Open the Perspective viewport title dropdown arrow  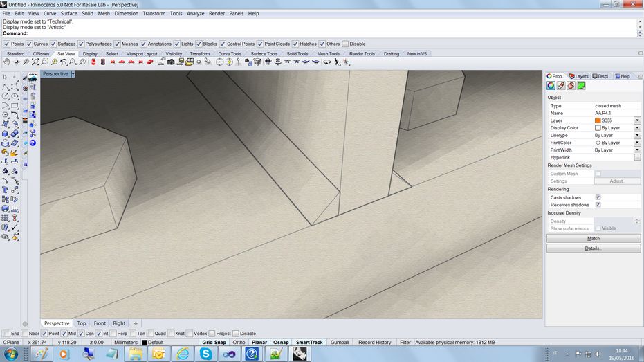click(x=73, y=74)
